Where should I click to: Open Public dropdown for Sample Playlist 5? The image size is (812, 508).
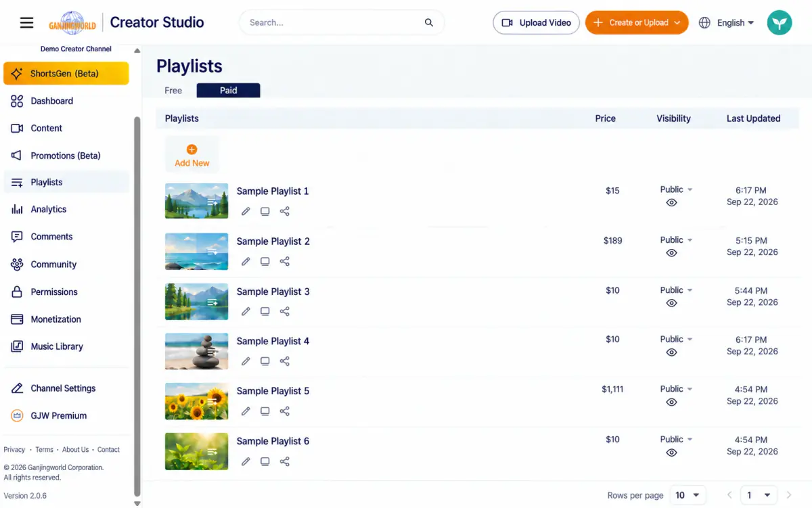[x=676, y=389]
